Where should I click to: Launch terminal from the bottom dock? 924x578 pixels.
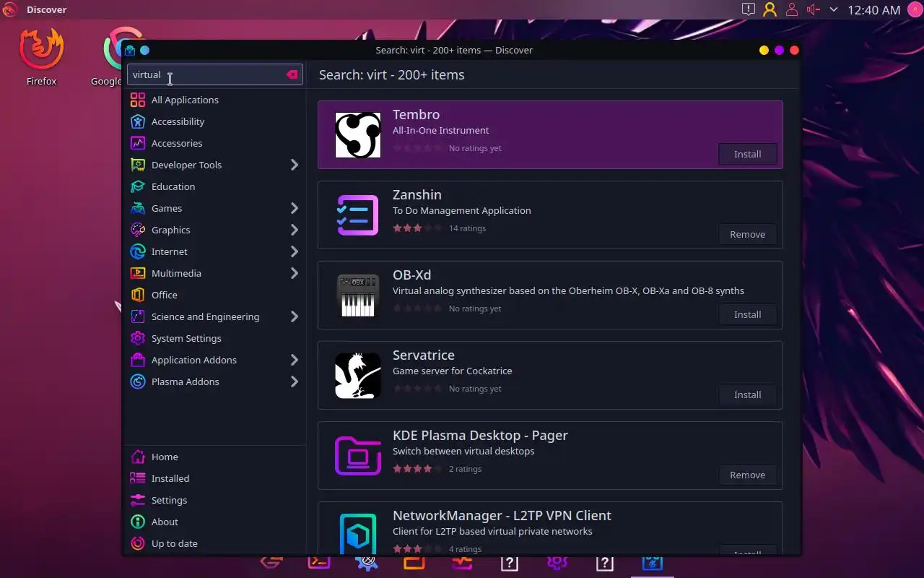319,562
